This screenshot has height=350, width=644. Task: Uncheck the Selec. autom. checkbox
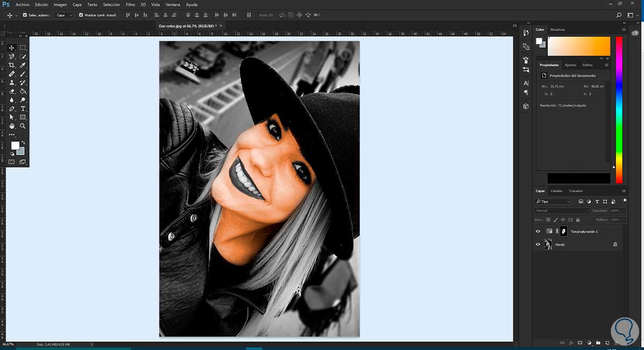click(25, 15)
